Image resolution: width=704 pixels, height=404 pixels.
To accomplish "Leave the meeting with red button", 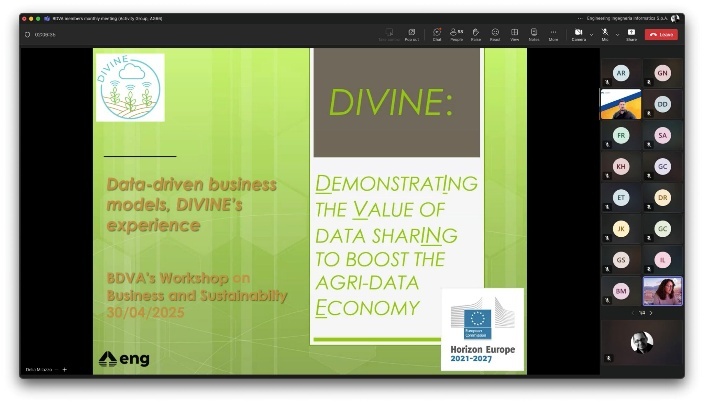I will (x=661, y=34).
